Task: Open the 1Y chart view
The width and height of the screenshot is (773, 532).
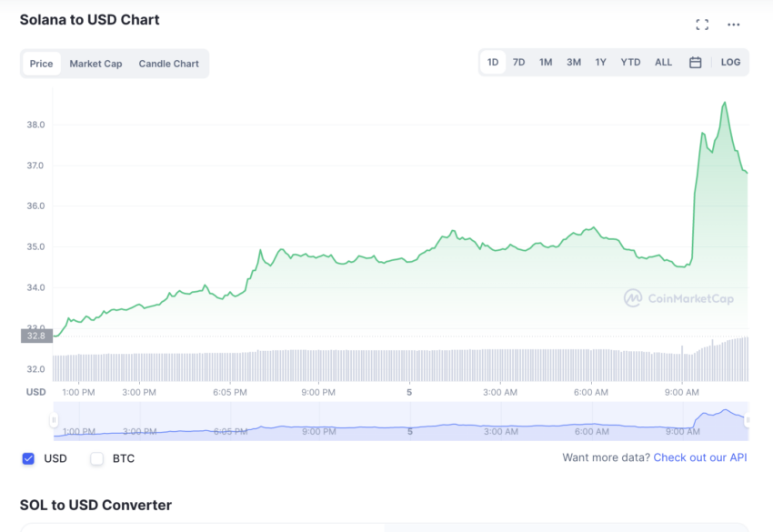Action: (600, 62)
